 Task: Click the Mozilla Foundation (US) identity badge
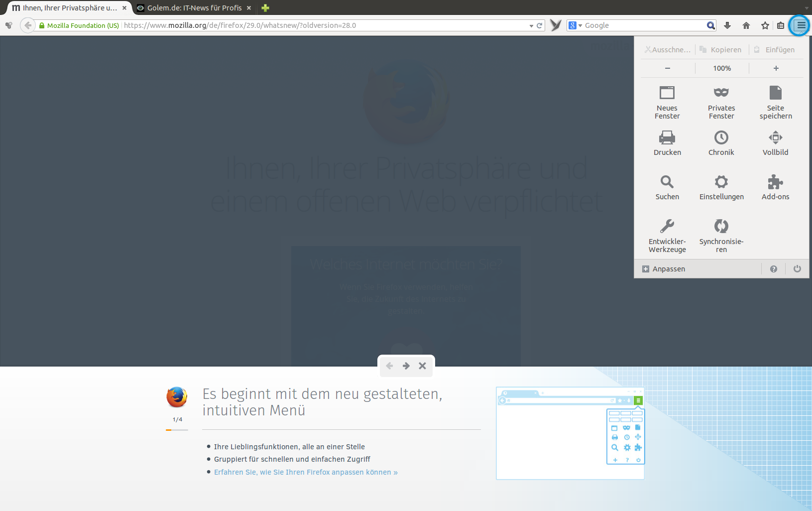(79, 25)
